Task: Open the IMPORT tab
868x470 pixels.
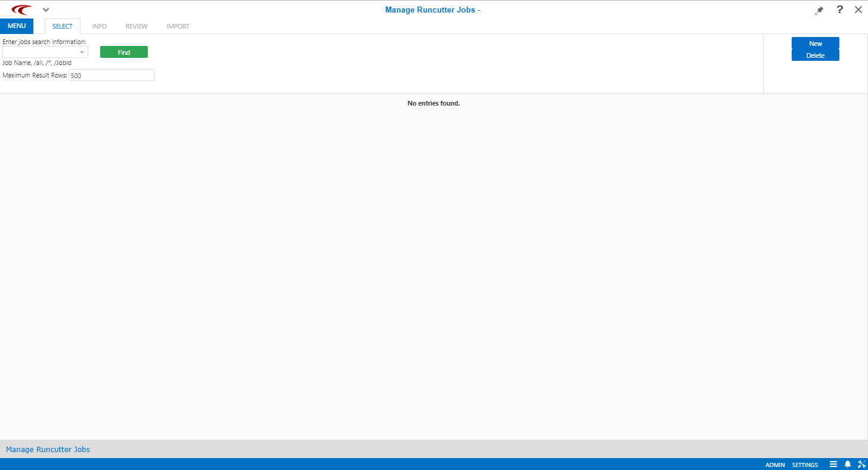Action: pyautogui.click(x=178, y=26)
